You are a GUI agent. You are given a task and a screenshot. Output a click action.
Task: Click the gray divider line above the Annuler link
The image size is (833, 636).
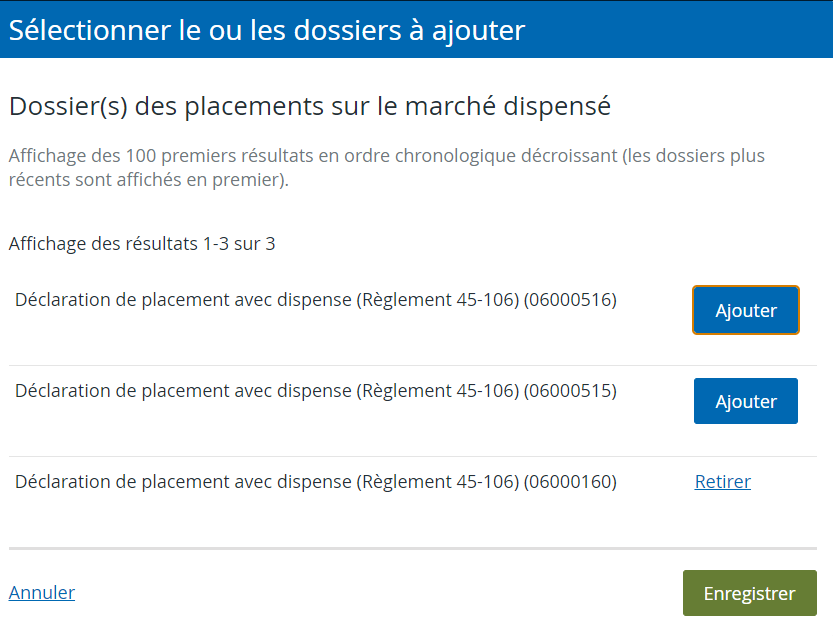point(413,548)
